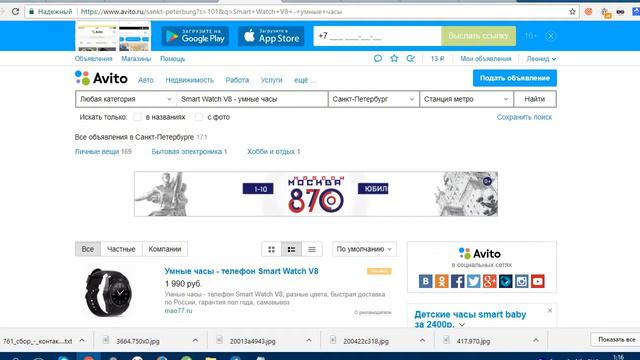Click Сохранить поиск link
Screen dimensions: 640x360
click(x=524, y=117)
